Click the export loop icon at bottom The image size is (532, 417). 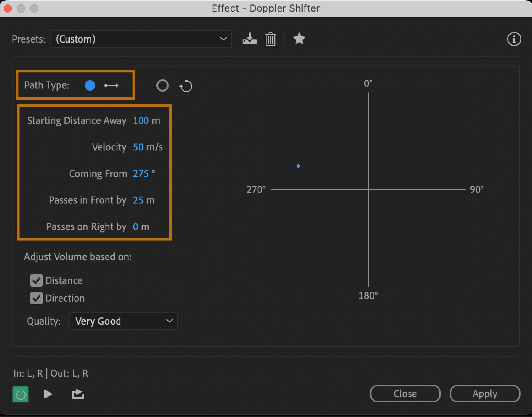tap(78, 394)
